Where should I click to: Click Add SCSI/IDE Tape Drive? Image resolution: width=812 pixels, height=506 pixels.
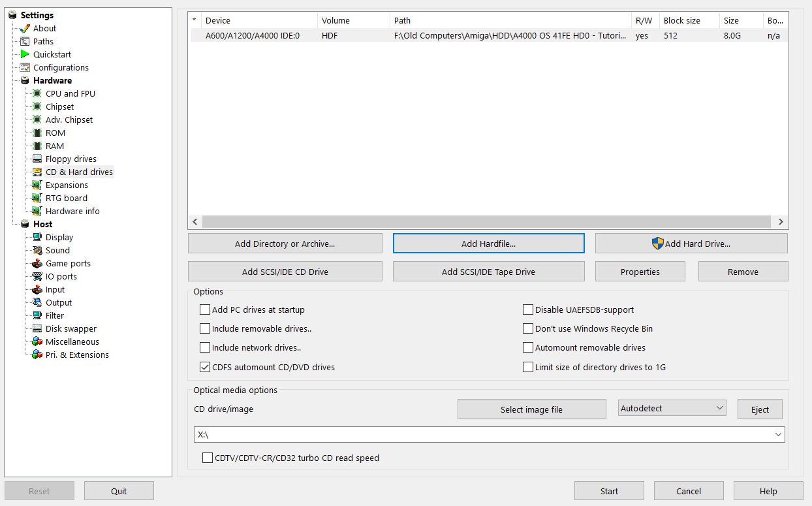(488, 272)
